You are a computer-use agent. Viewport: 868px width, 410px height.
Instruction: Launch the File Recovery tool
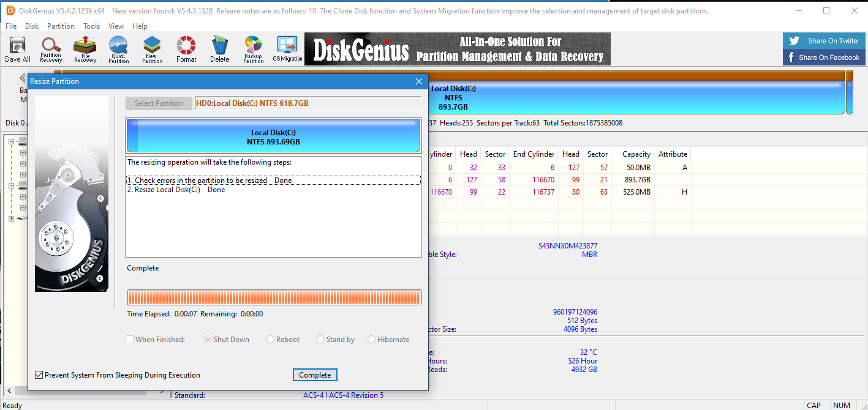pos(85,49)
